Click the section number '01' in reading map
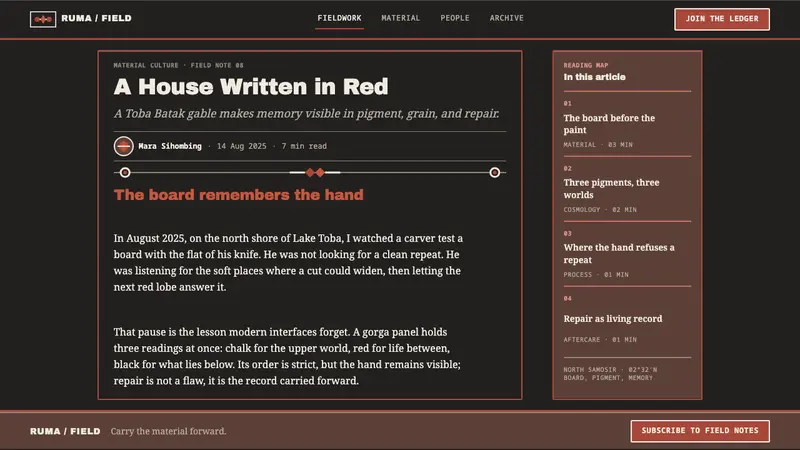800x450 pixels. pyautogui.click(x=567, y=104)
